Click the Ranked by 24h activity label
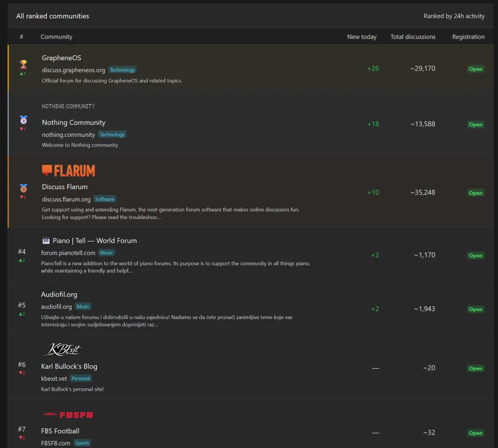The width and height of the screenshot is (498, 448). point(454,16)
